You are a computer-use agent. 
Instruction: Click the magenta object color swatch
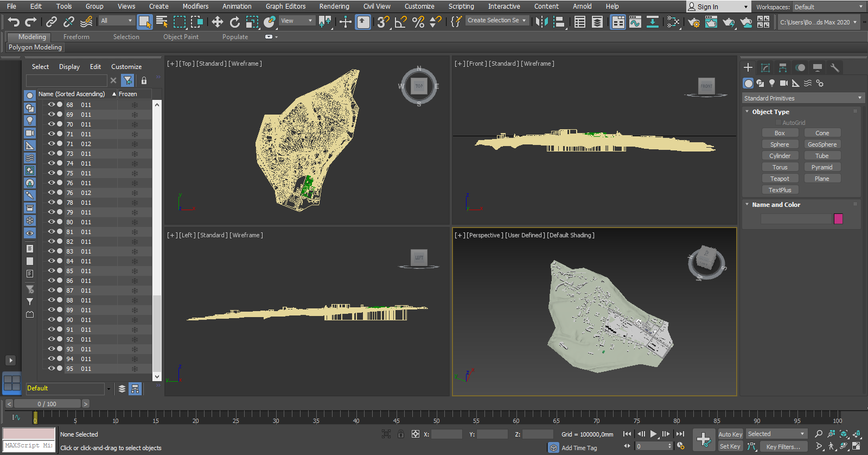[838, 219]
